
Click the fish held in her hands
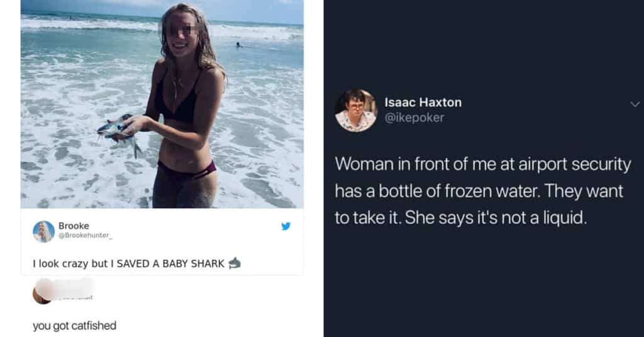click(x=119, y=133)
